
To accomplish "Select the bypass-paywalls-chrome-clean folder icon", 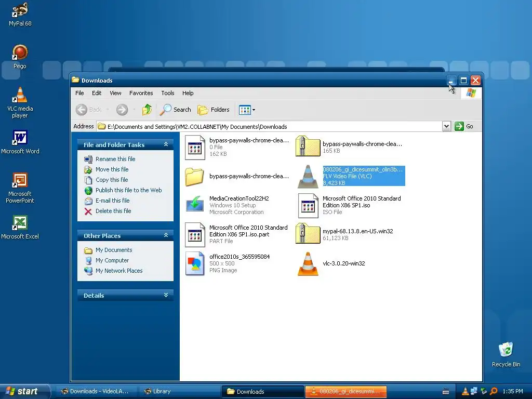I will (194, 177).
